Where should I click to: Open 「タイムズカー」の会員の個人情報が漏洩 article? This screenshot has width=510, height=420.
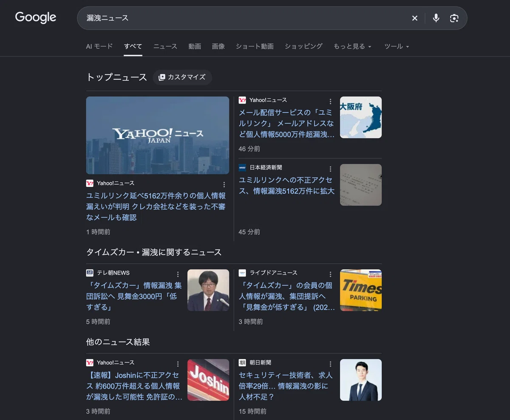click(x=286, y=296)
